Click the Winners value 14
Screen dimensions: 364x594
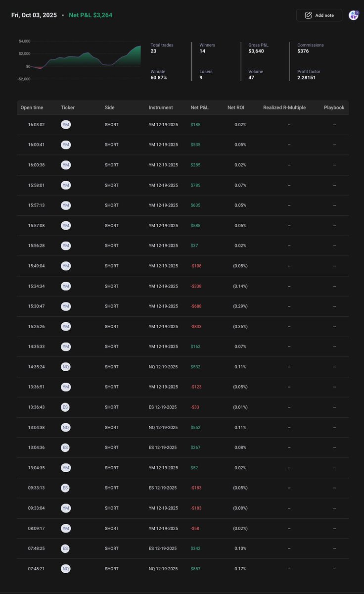(x=202, y=51)
